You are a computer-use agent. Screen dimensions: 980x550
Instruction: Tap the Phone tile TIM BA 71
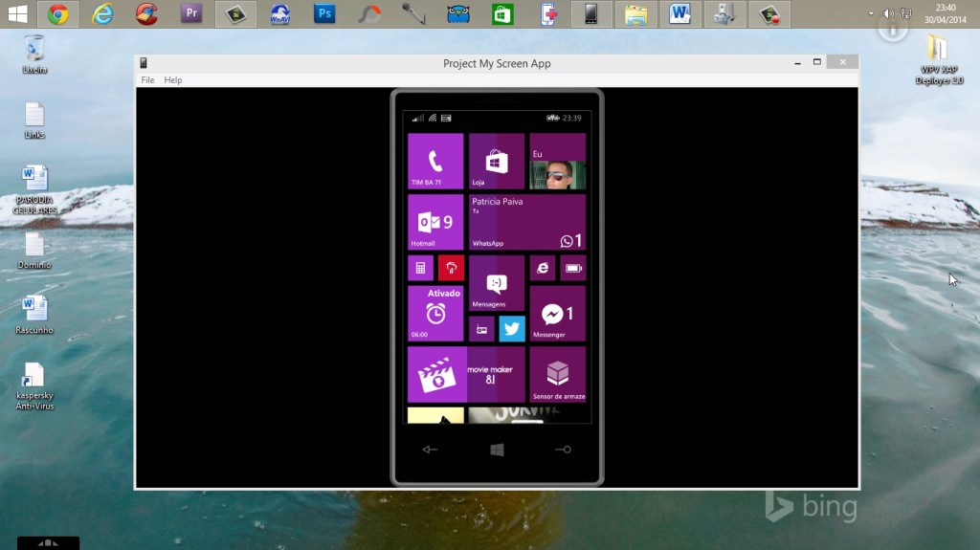pos(435,161)
